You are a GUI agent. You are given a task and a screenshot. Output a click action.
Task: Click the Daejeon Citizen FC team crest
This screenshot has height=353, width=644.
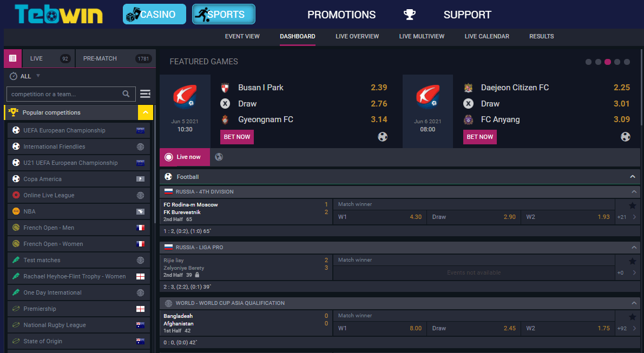click(468, 88)
